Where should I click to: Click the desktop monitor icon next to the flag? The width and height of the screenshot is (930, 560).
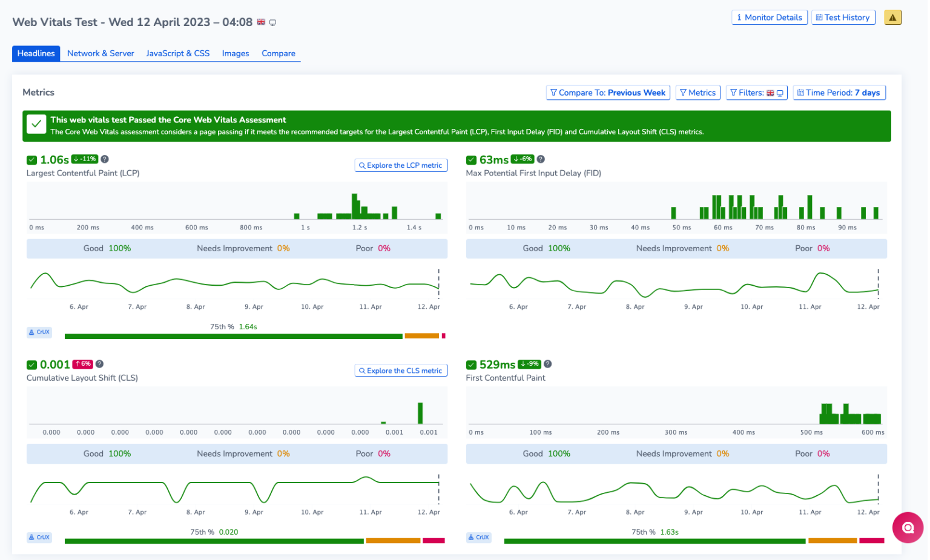[272, 22]
